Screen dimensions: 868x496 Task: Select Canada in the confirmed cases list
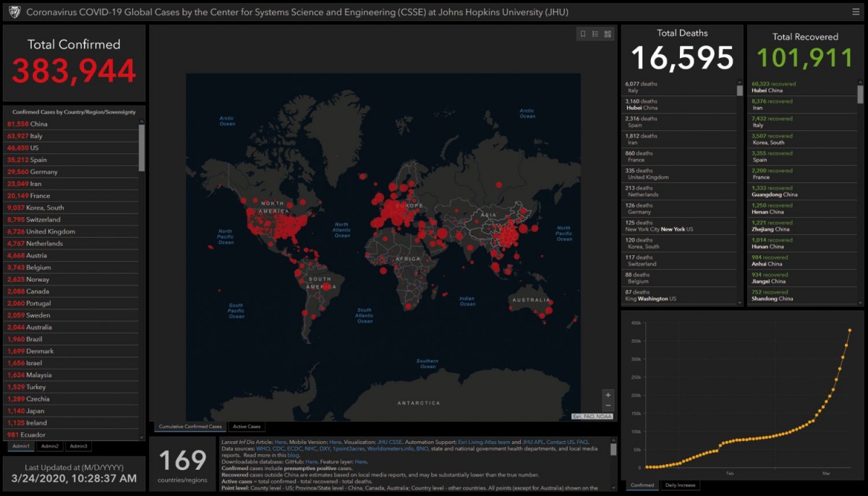(x=70, y=291)
